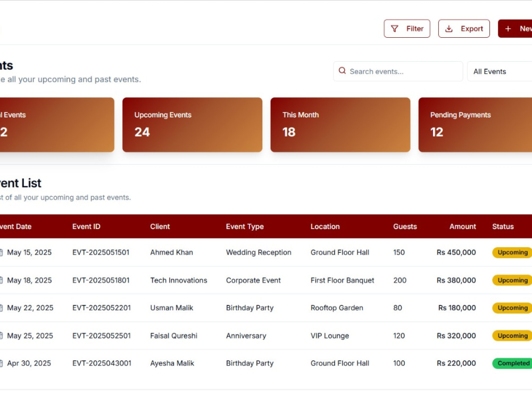Click event ID EVT-2025051501
This screenshot has width=532, height=398.
coord(101,252)
